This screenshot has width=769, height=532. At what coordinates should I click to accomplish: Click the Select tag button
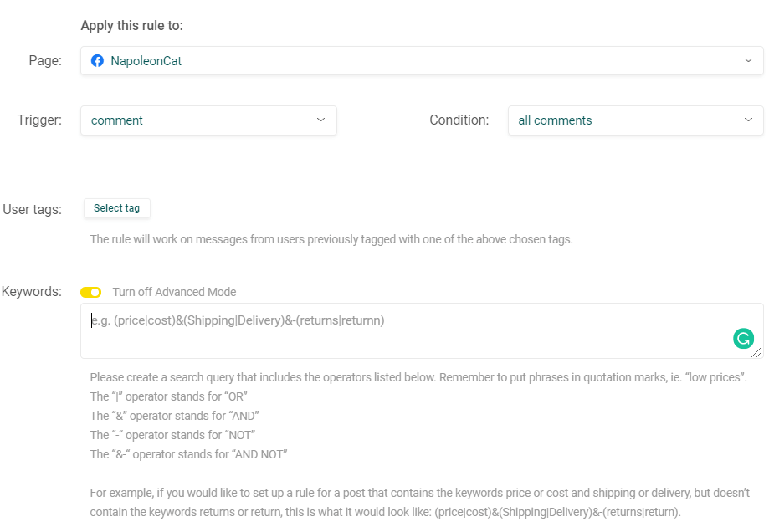[116, 208]
